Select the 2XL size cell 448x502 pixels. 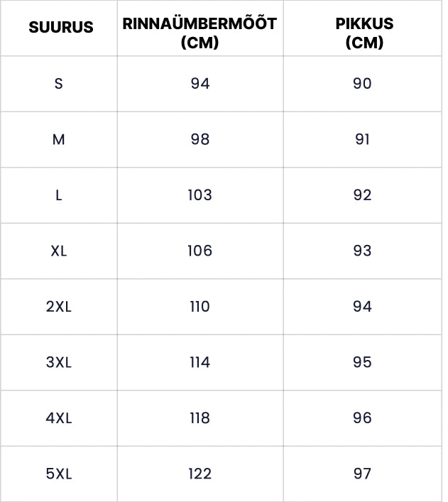pos(59,307)
